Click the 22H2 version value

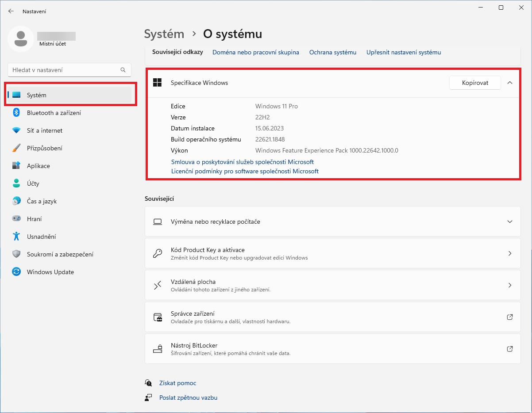coord(262,117)
